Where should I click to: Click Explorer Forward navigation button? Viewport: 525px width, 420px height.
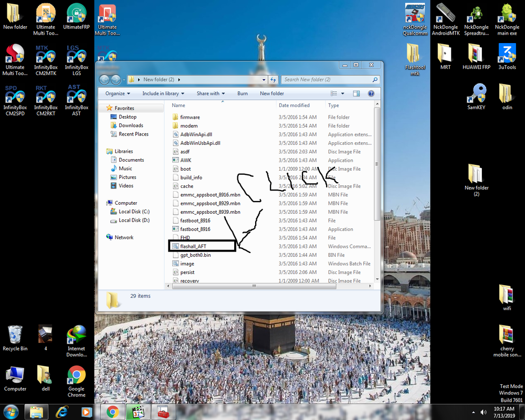click(115, 80)
